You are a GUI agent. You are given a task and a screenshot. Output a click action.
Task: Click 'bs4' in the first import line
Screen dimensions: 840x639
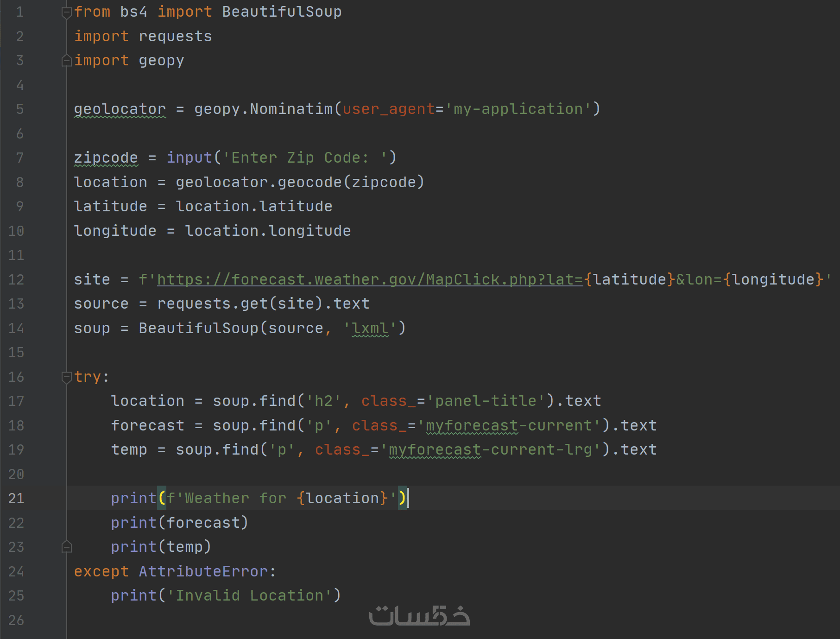click(x=134, y=12)
